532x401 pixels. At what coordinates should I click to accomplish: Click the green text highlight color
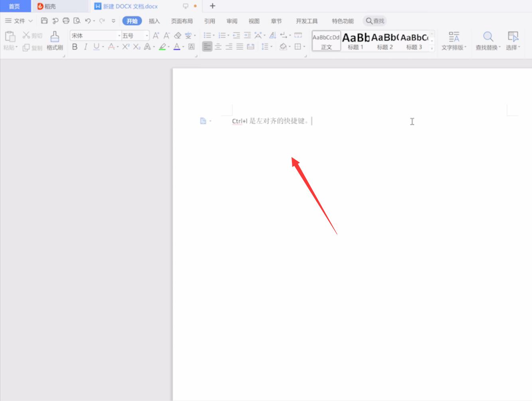162,47
